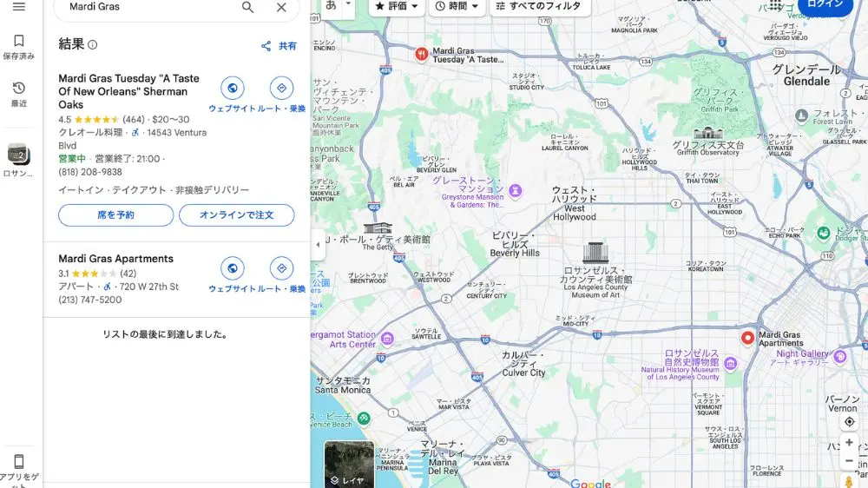The width and height of the screenshot is (868, 488).
Task: Select the Greystone Mansion museum marker
Action: point(516,192)
